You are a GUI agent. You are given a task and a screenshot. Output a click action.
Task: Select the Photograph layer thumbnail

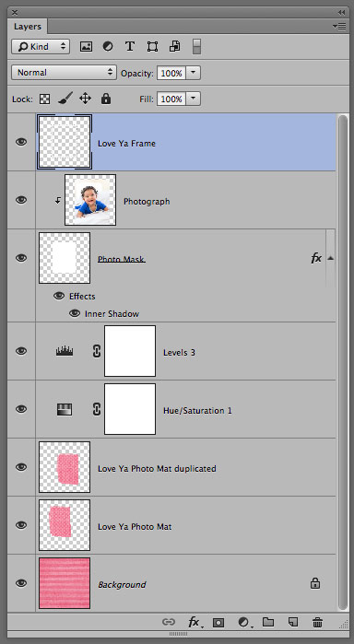click(x=90, y=200)
